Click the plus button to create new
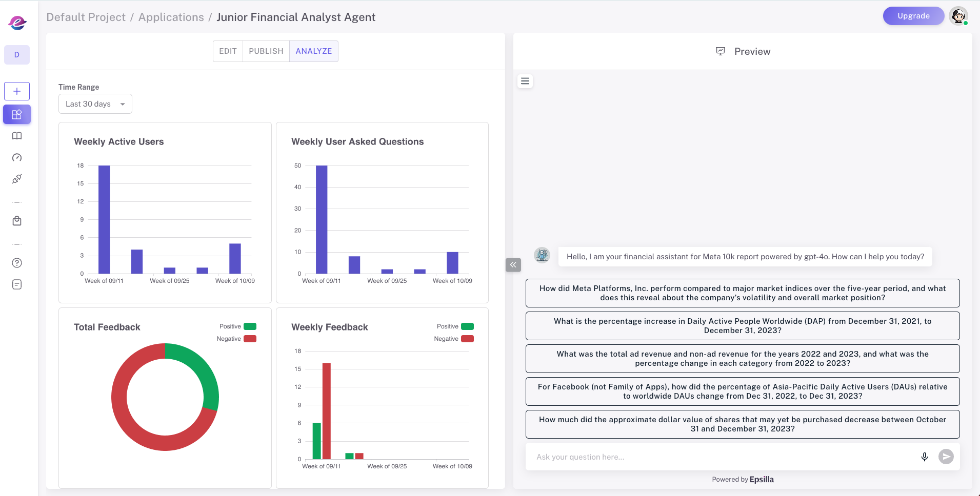Image resolution: width=980 pixels, height=496 pixels. tap(17, 91)
